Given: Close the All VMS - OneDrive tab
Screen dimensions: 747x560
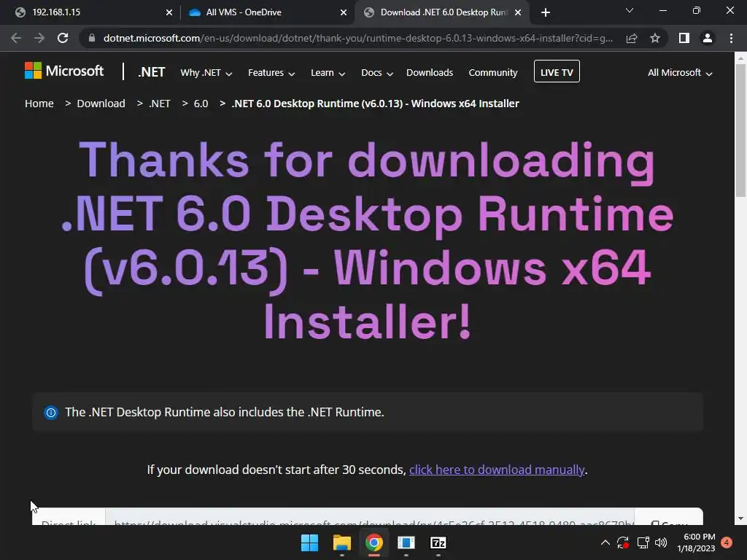Looking at the screenshot, I should point(344,12).
